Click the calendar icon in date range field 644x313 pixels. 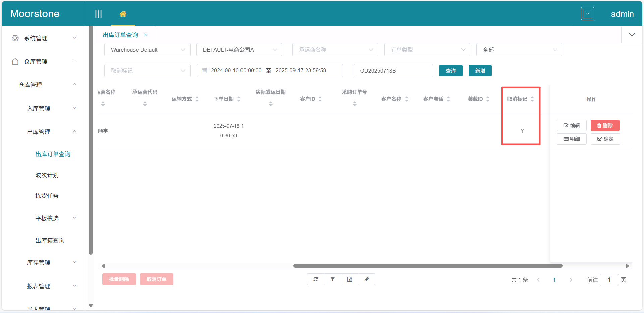click(x=204, y=70)
